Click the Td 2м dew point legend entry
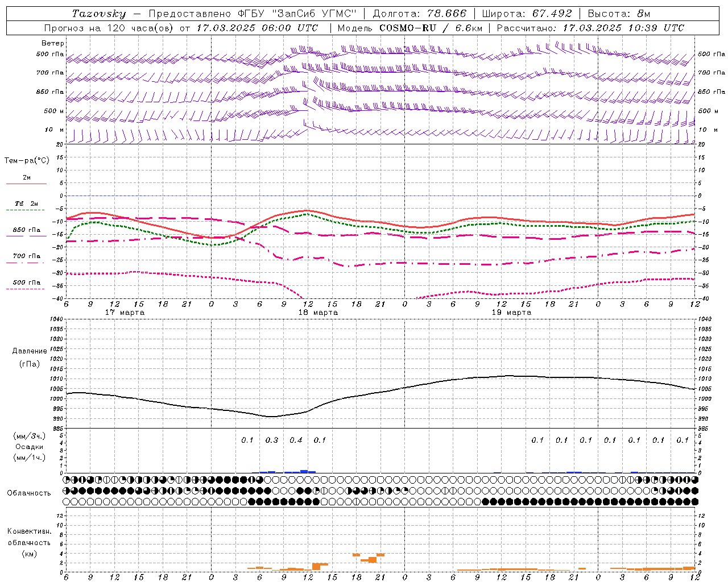Viewport: 728px width, 582px height. (x=27, y=203)
